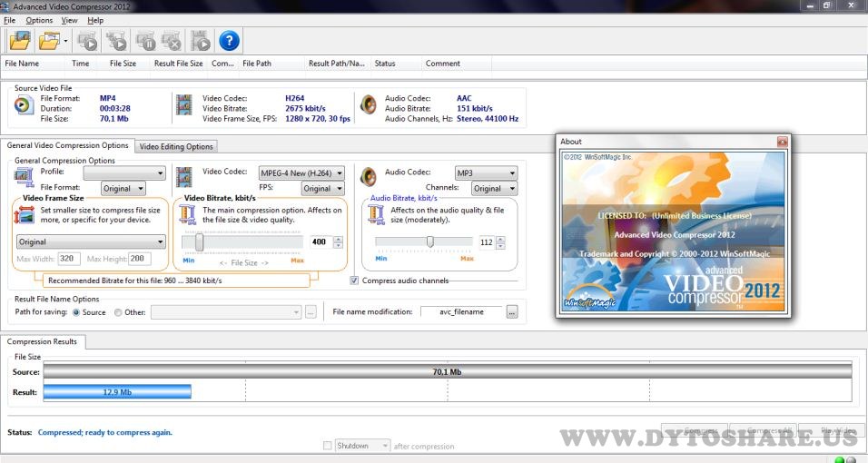Screen dimensions: 868x463
Task: Open the Other save path combo box
Action: (226, 312)
